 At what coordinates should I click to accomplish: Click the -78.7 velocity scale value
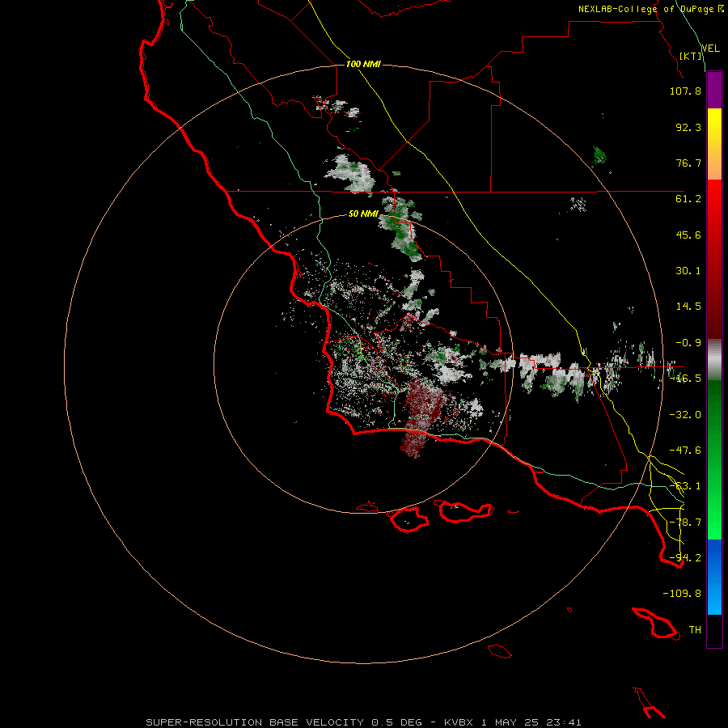tap(685, 523)
